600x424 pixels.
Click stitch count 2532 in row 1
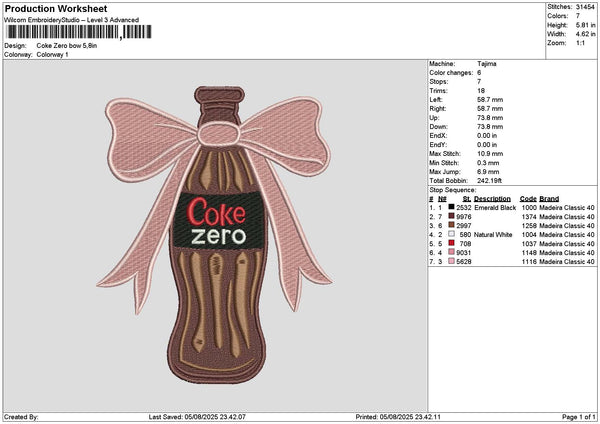tap(464, 207)
